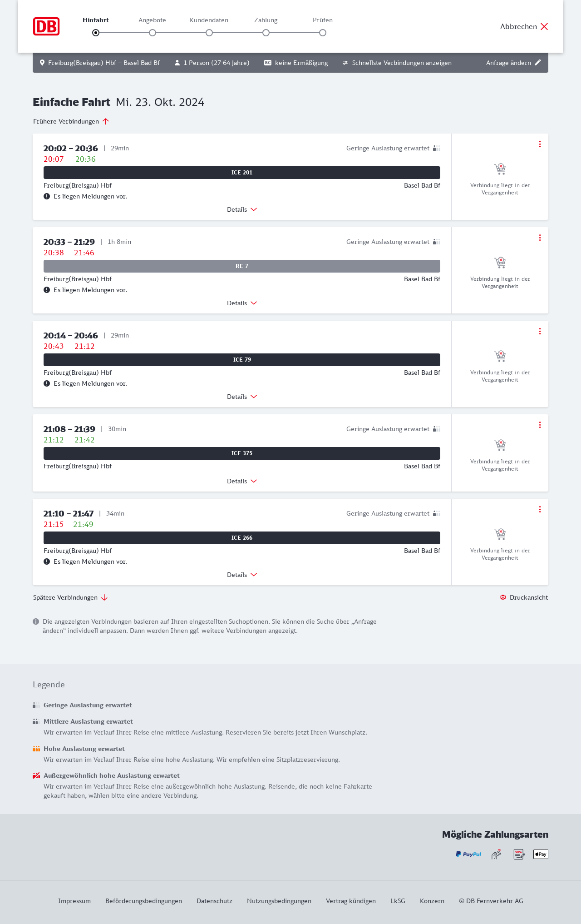The image size is (581, 924).
Task: Load Spätere Verbindungen
Action: click(70, 597)
